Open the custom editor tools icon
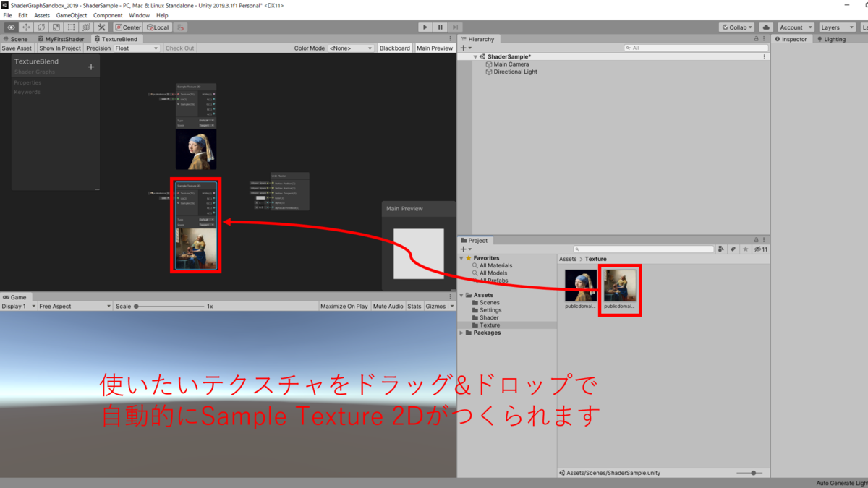 coord(102,27)
